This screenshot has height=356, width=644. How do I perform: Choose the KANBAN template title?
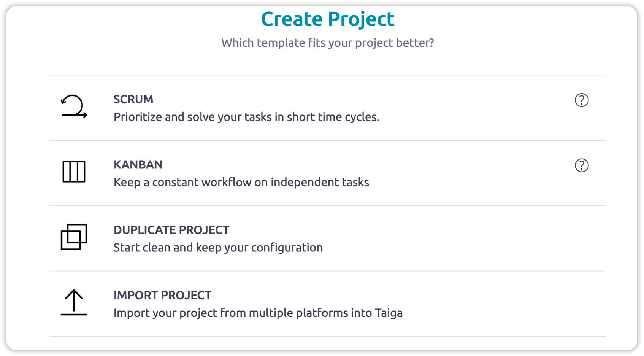138,165
